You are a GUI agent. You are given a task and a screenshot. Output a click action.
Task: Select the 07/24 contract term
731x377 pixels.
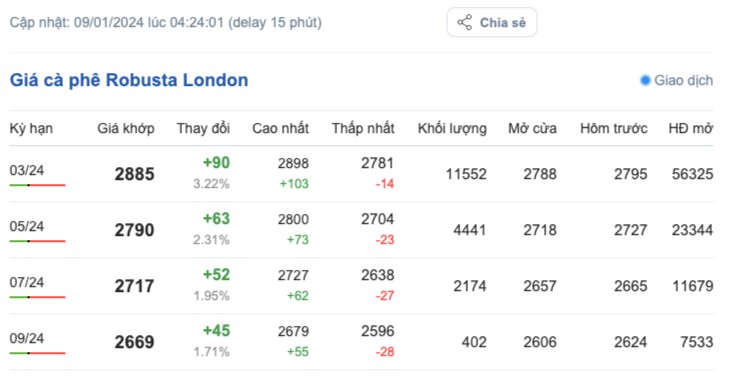[x=27, y=282]
